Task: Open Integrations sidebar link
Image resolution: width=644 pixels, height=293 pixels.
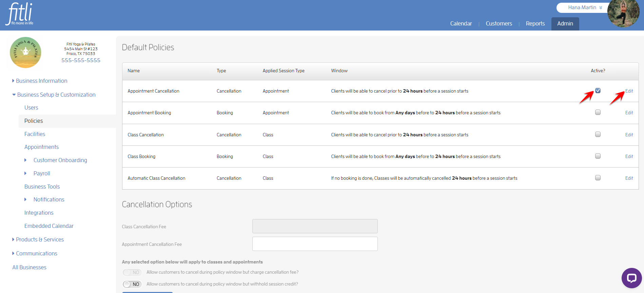Action: [39, 213]
